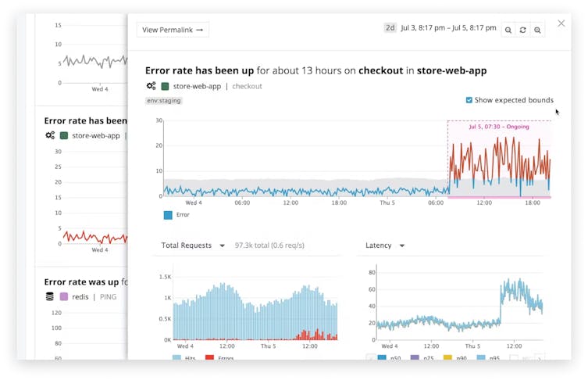Open the store-web-app service link in panel
Viewport: 588px width, 380px height.
(x=197, y=86)
